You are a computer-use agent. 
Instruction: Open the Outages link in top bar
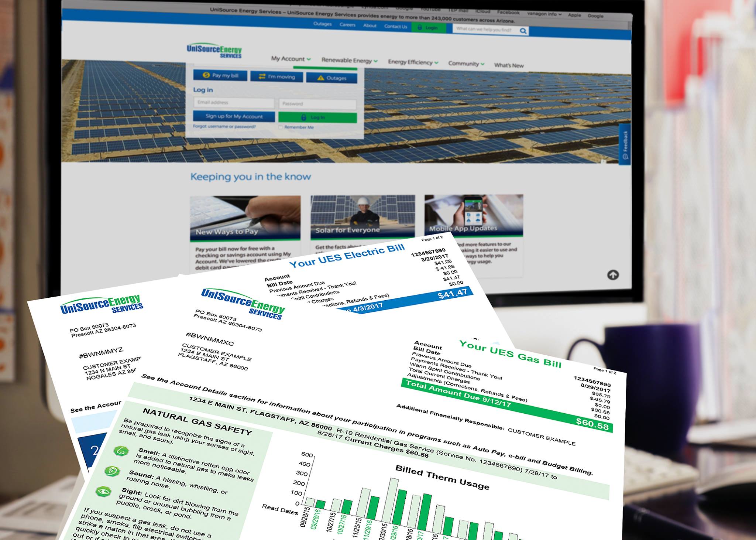point(322,24)
